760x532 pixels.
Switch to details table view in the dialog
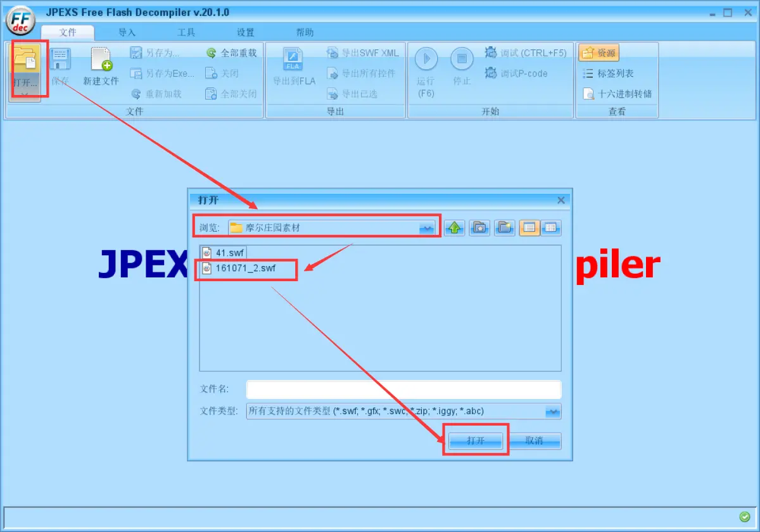tap(551, 227)
